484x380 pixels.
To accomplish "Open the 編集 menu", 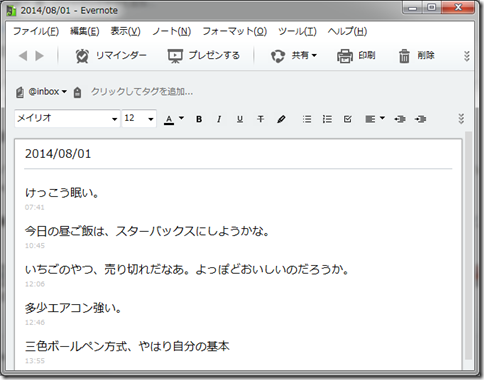I will tap(84, 31).
